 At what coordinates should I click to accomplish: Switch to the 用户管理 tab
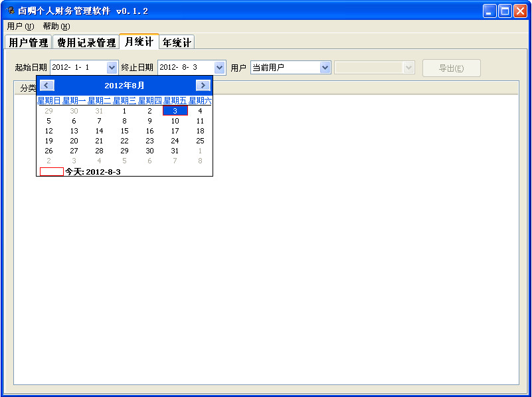point(27,41)
